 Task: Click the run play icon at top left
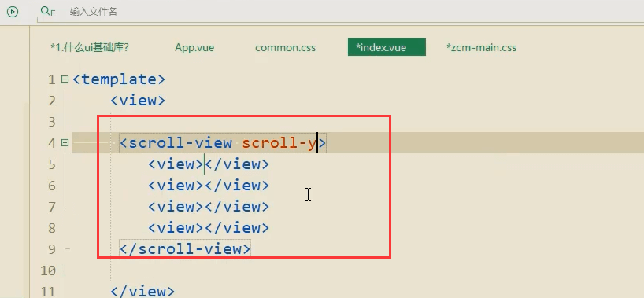(13, 12)
